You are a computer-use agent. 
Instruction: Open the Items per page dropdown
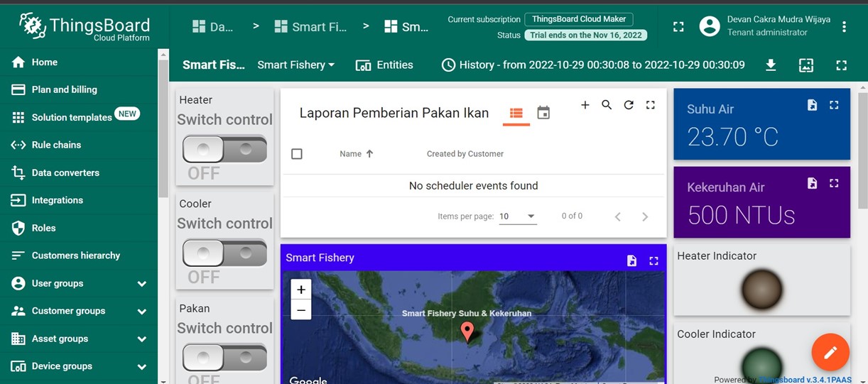[518, 216]
